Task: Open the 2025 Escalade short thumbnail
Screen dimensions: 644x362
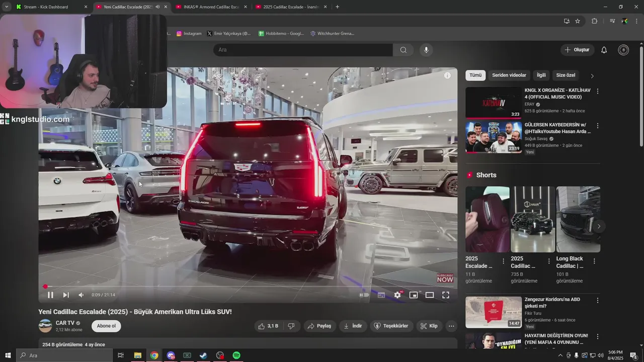Action: click(x=488, y=219)
